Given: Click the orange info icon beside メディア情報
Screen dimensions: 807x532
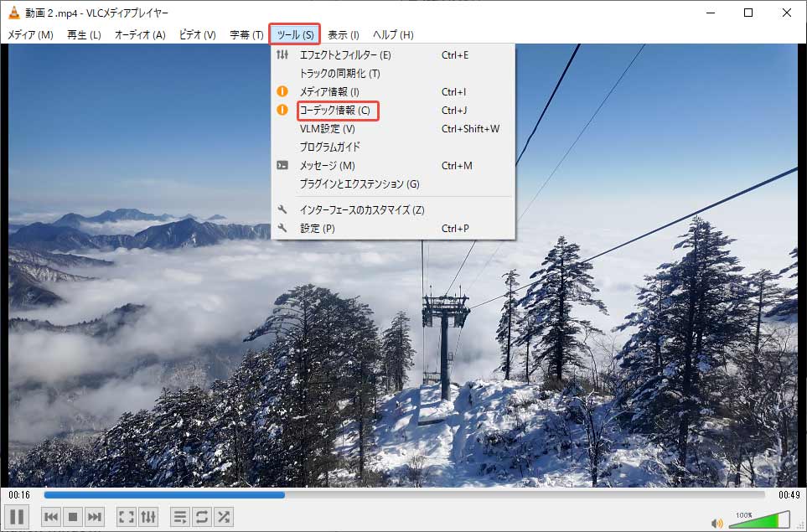Looking at the screenshot, I should pyautogui.click(x=282, y=92).
